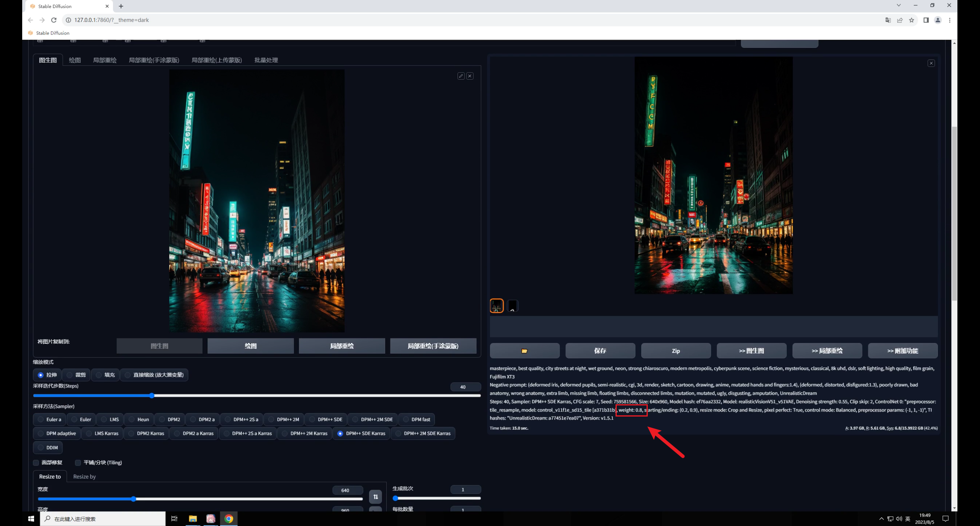The width and height of the screenshot is (980, 526).
Task: Open File Explorer from the taskbar
Action: click(x=193, y=519)
